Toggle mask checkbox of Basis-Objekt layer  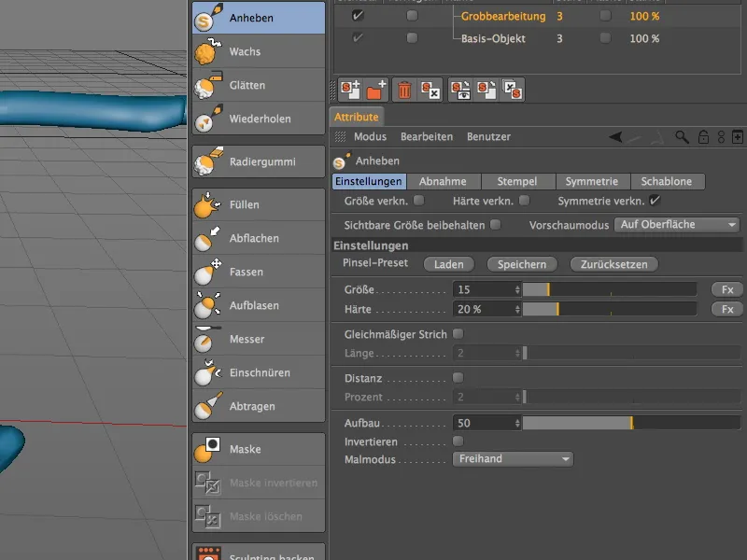[605, 37]
